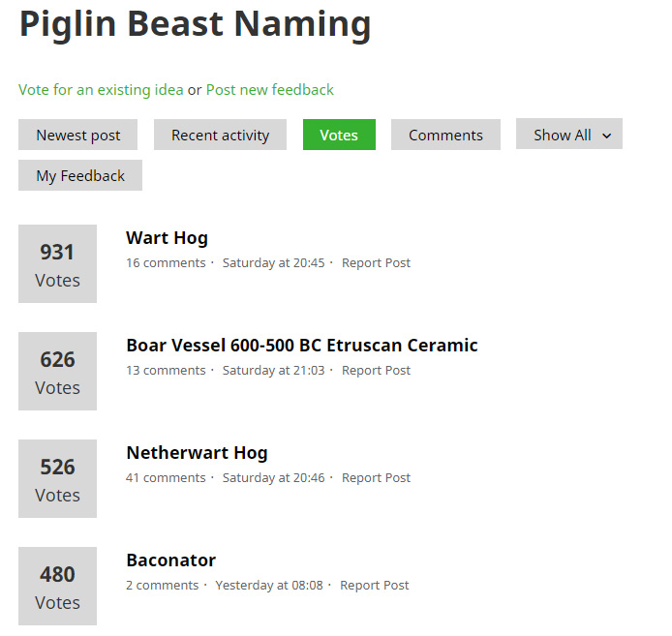The height and width of the screenshot is (636, 672).
Task: Click Vote for an existing idea link
Action: 101,89
